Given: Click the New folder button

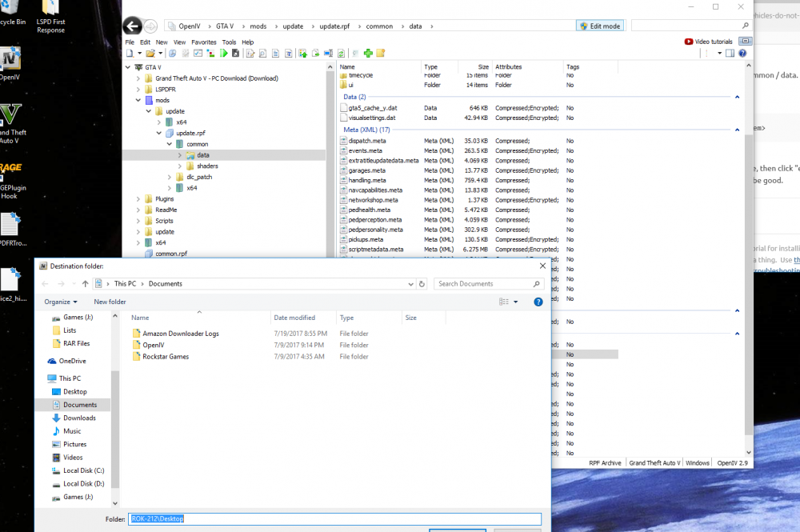Looking at the screenshot, I should (110, 302).
